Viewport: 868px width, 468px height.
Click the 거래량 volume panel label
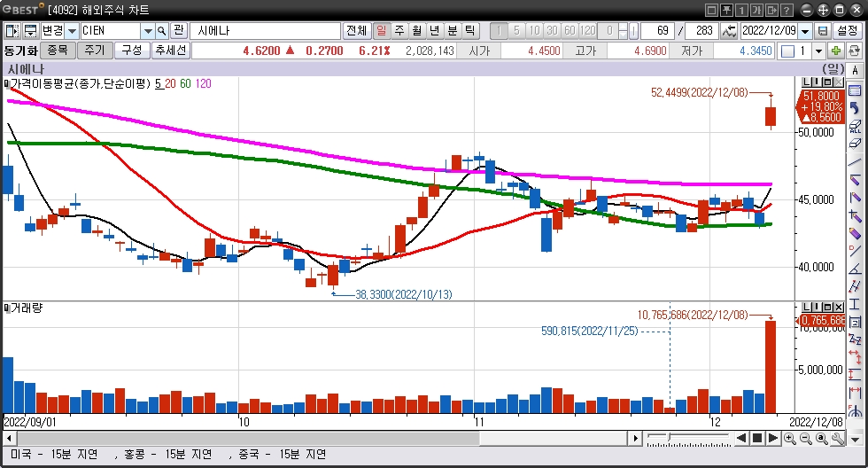point(27,308)
